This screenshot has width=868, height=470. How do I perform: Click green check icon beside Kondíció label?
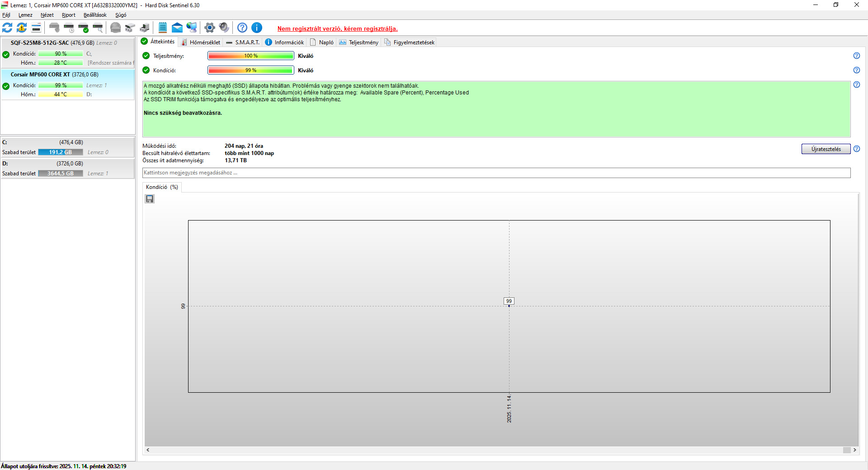coord(146,70)
